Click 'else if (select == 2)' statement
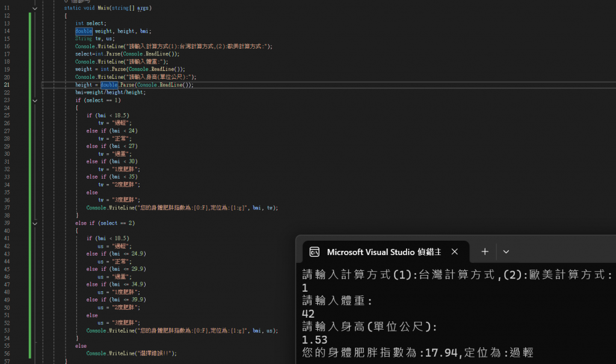The width and height of the screenshot is (616, 364). tap(105, 223)
